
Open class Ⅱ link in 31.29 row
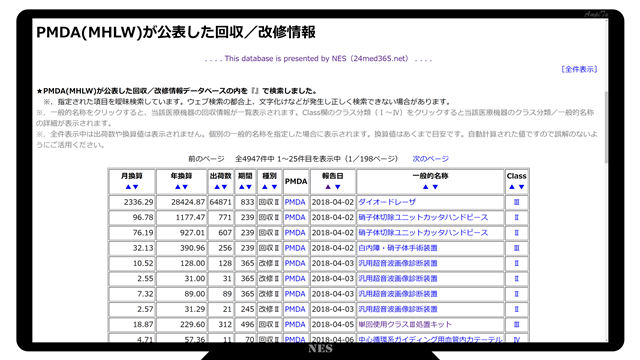pos(516,309)
